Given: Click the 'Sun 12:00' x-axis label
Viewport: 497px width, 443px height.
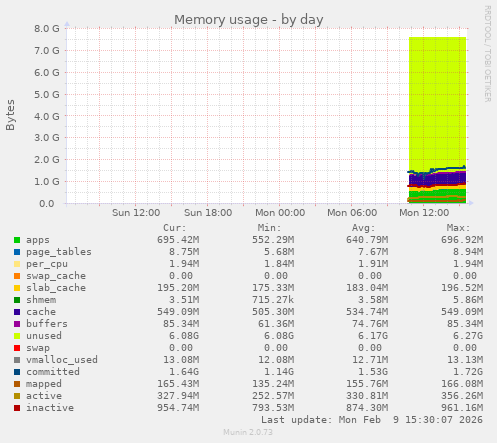Looking at the screenshot, I should (136, 213).
